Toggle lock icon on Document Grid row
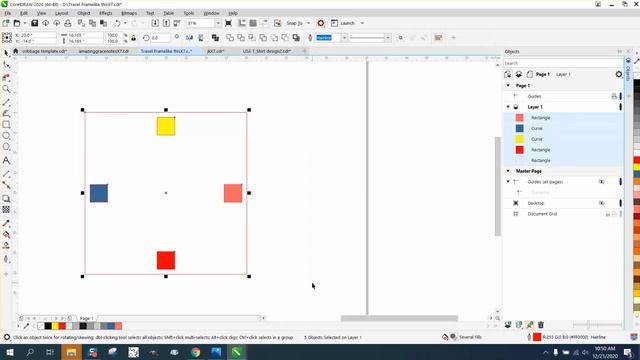The width and height of the screenshot is (640, 360). (607, 214)
